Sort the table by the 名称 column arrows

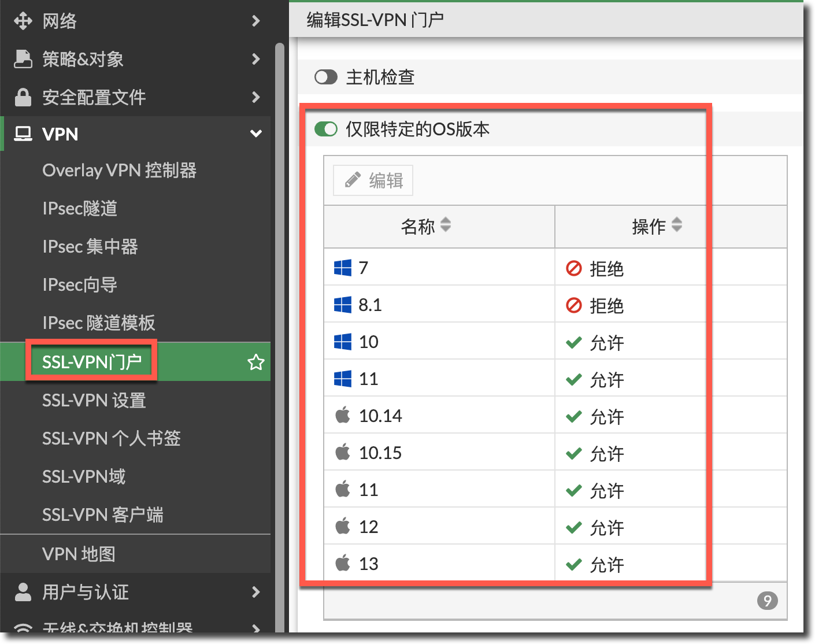445,225
